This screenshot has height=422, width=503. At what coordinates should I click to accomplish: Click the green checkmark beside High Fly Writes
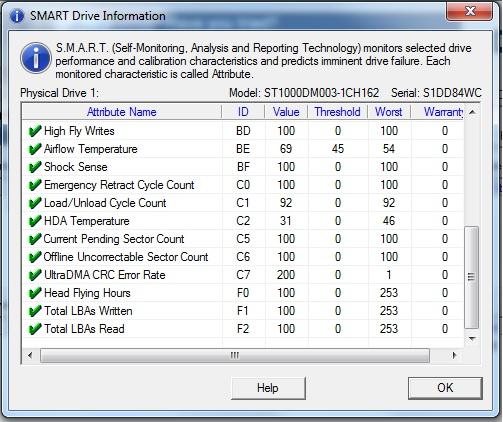pos(35,131)
